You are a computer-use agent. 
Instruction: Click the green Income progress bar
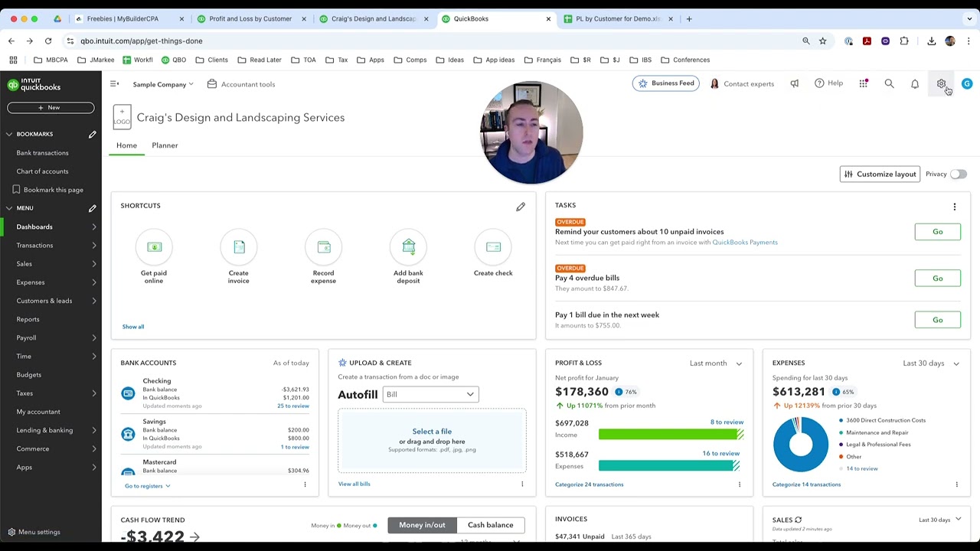(671, 435)
